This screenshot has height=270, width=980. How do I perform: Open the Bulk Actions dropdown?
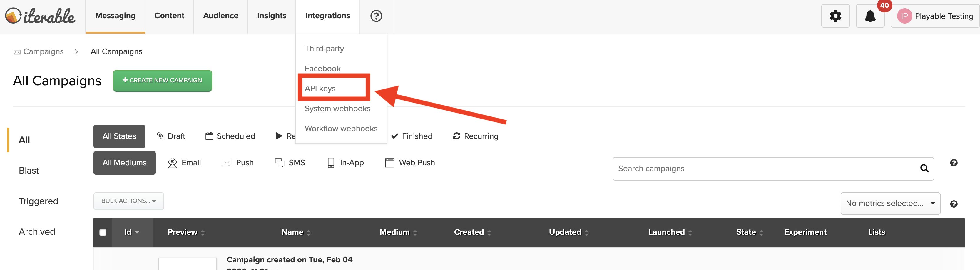click(x=128, y=201)
